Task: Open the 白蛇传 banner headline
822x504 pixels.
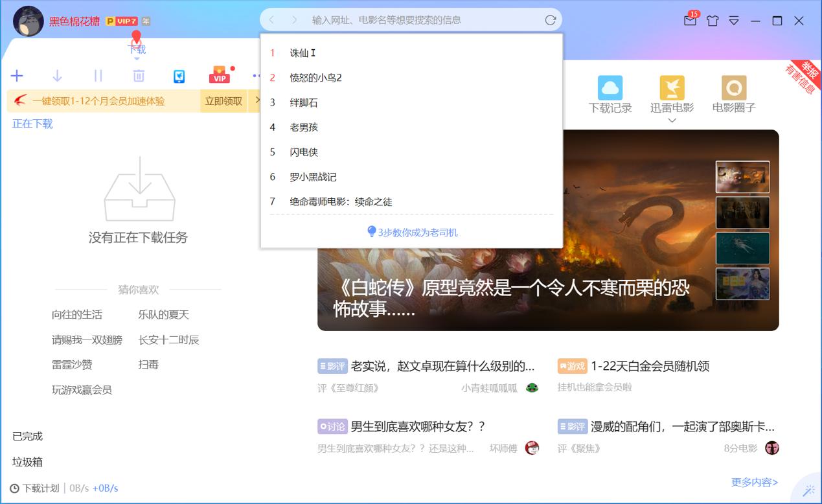Action: (x=511, y=298)
